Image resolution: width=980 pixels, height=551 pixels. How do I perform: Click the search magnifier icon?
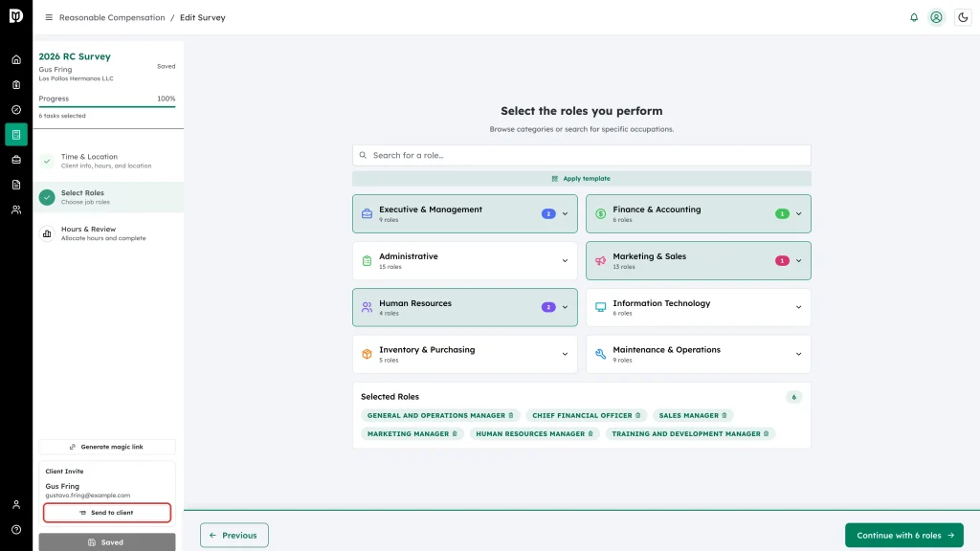(363, 156)
